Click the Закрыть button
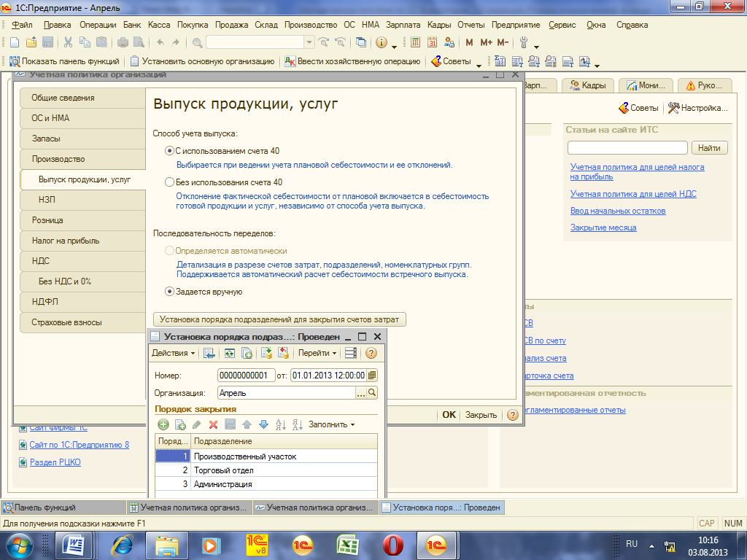 tap(481, 415)
